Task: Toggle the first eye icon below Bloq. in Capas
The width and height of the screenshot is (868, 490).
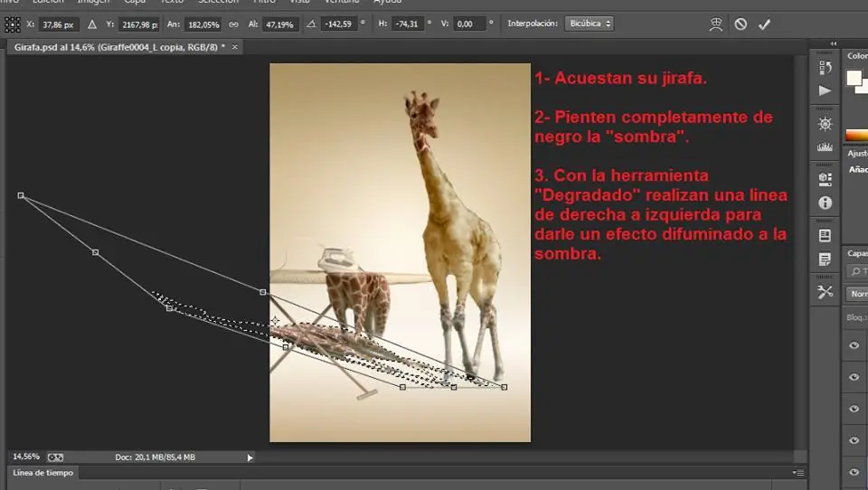Action: pyautogui.click(x=854, y=345)
